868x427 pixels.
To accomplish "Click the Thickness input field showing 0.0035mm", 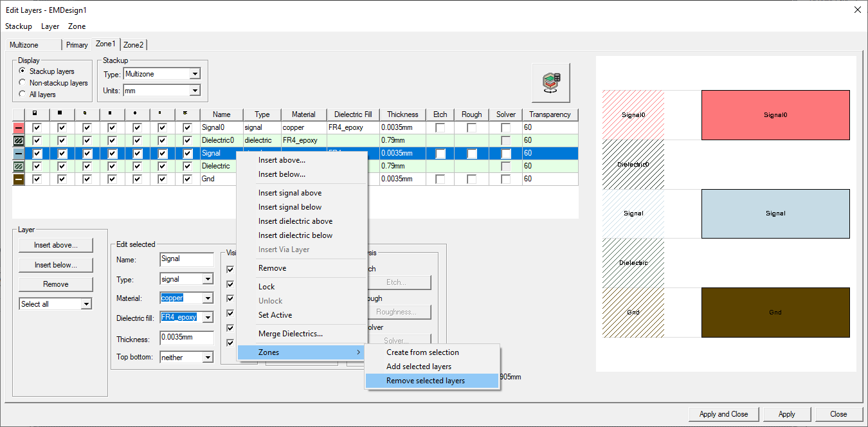I will tap(186, 338).
